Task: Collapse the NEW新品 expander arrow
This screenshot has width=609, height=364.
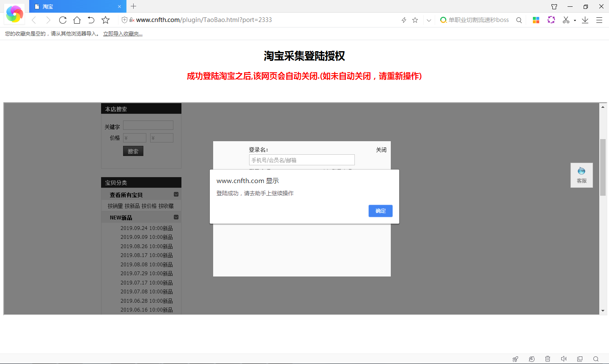Action: point(176,217)
